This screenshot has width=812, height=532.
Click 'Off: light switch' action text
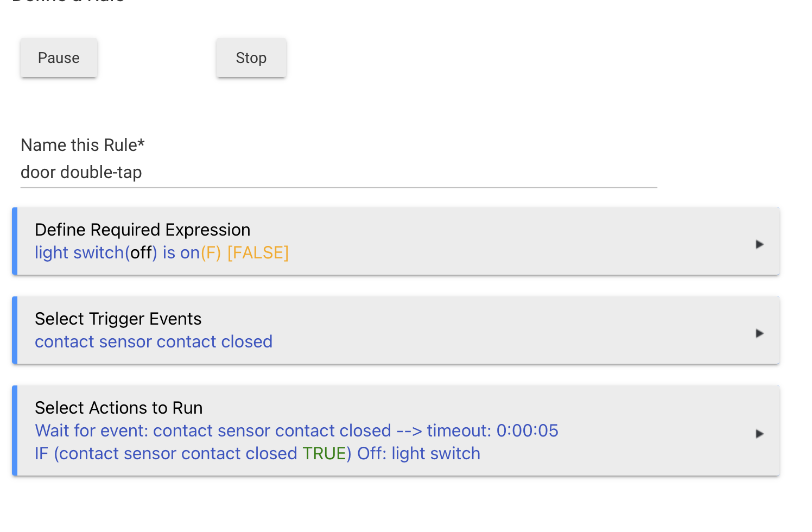tap(418, 453)
